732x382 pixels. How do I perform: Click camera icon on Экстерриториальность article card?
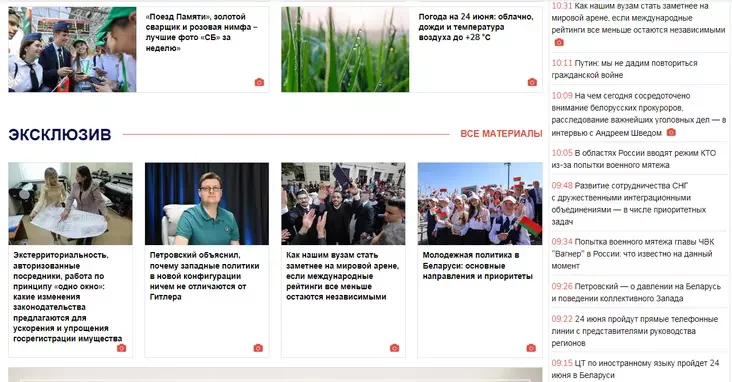(x=121, y=348)
